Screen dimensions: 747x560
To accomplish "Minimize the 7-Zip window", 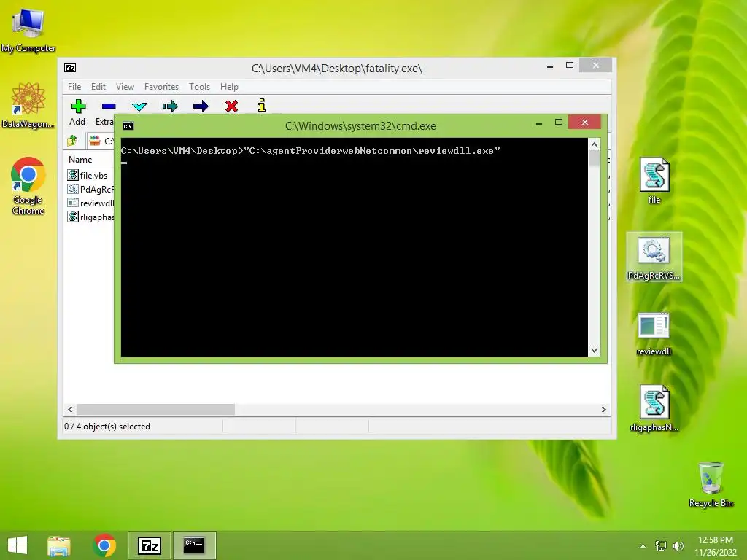I will click(x=550, y=66).
